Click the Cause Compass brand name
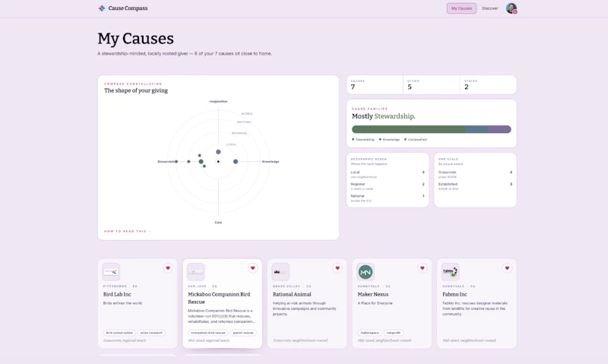The height and width of the screenshot is (364, 608). coord(128,8)
